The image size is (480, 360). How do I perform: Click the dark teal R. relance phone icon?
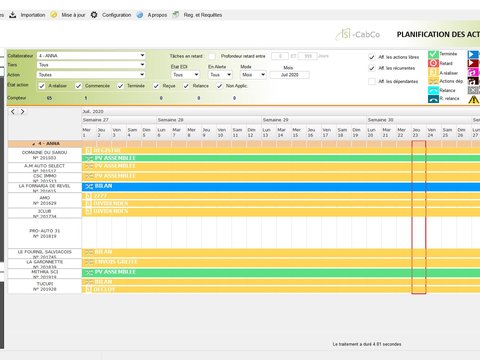pos(433,99)
